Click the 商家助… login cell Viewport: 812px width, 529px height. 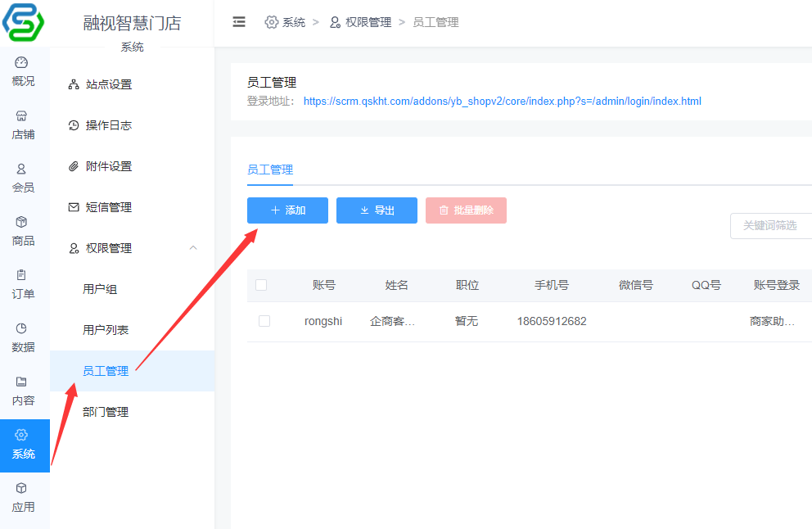tap(772, 321)
